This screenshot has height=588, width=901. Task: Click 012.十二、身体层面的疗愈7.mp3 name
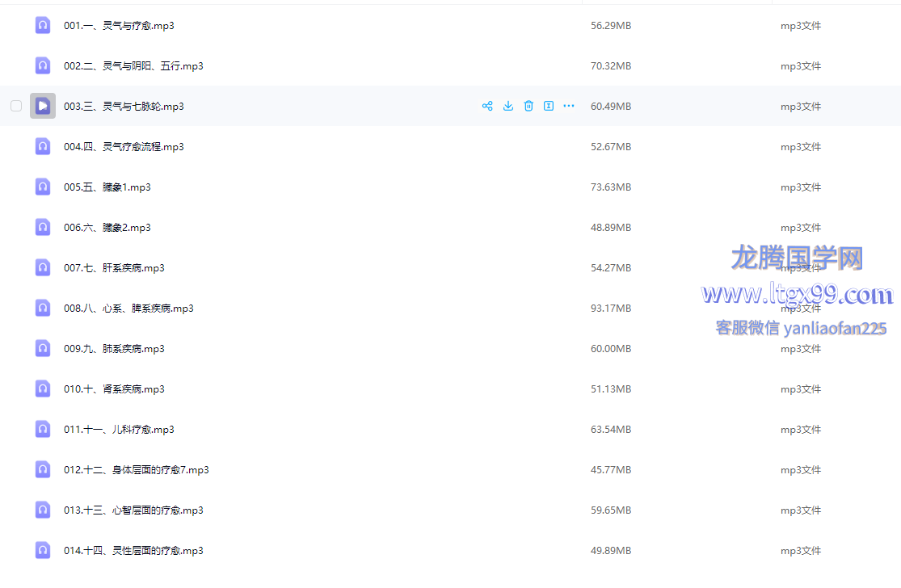pos(136,470)
